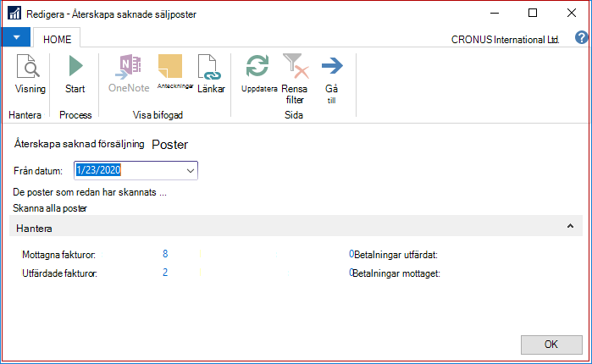Image resolution: width=592 pixels, height=364 pixels.
Task: Click the 'Betalningar mottaget:' label
Action: (x=396, y=273)
